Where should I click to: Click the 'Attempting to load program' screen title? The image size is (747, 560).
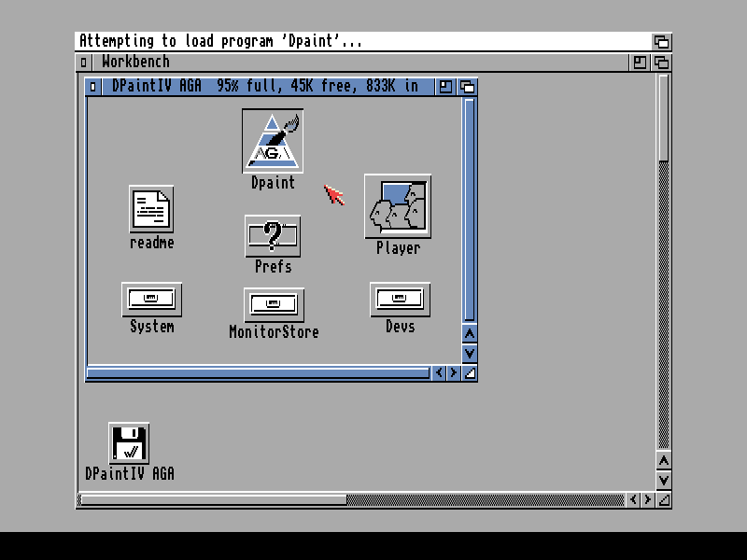tap(220, 41)
